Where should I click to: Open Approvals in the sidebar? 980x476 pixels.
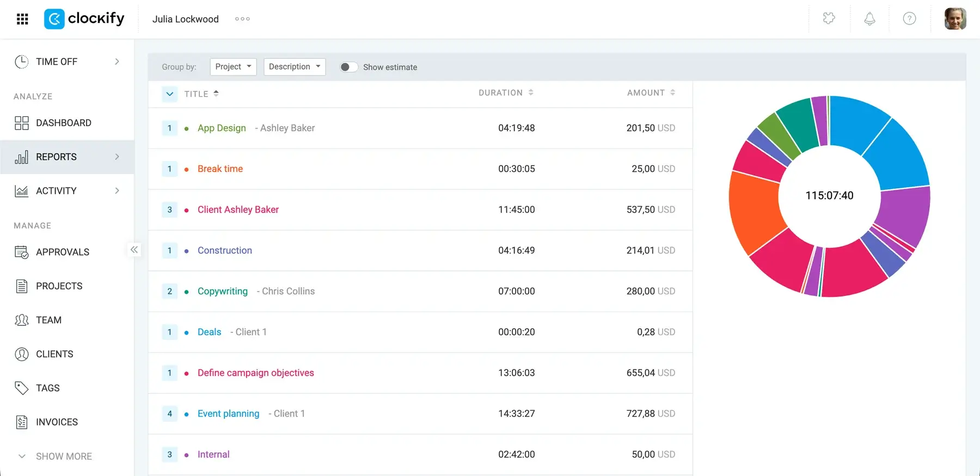click(63, 252)
